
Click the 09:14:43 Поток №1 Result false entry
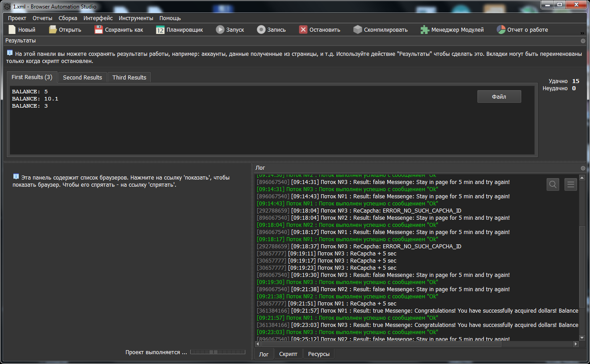tap(383, 196)
